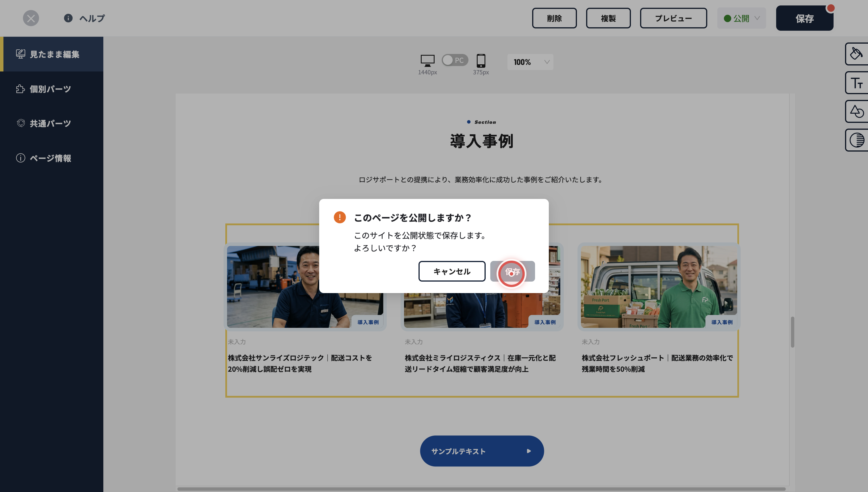Click the 共通パーツ badge icon

21,123
